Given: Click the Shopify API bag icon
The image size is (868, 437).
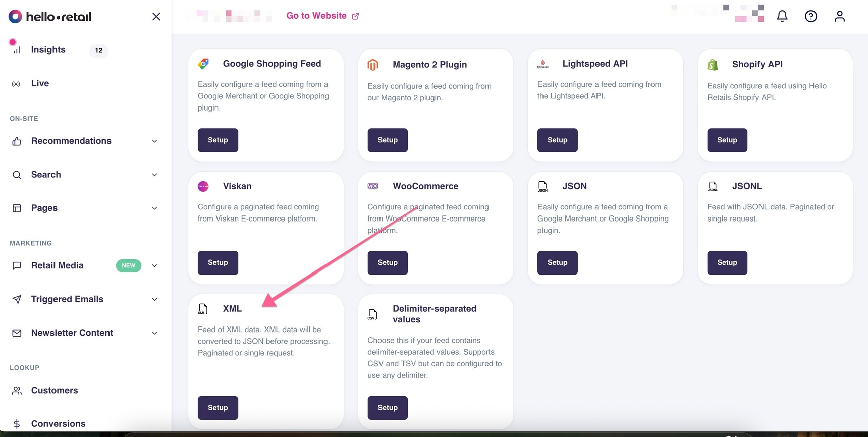Looking at the screenshot, I should tap(713, 64).
